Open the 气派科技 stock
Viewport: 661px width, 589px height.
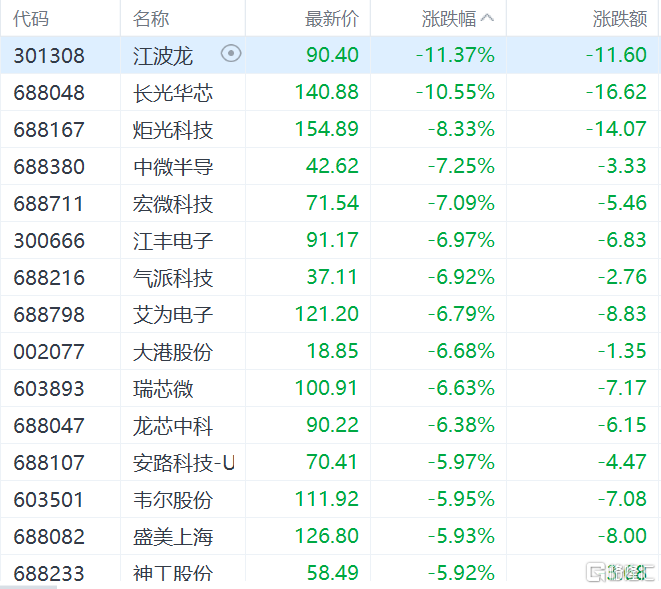[173, 278]
